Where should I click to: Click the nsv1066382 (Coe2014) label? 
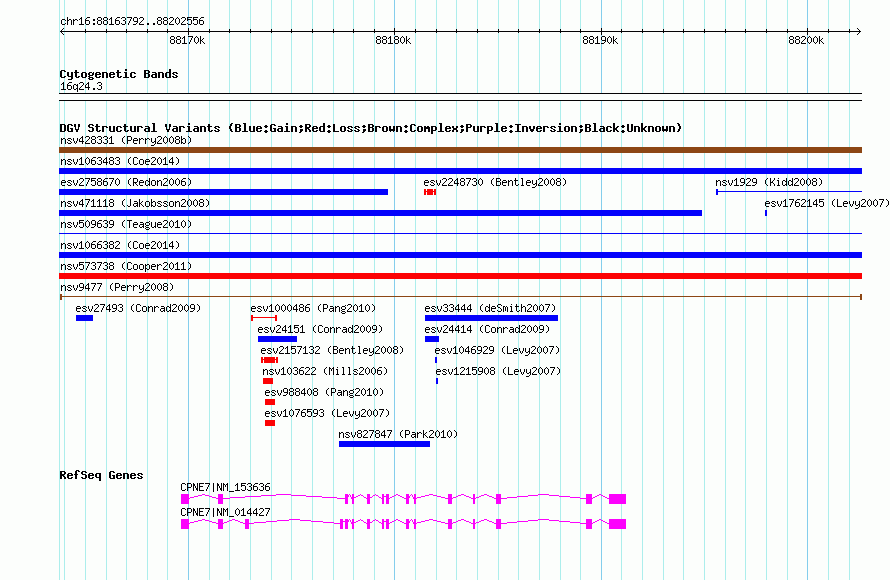coord(120,245)
